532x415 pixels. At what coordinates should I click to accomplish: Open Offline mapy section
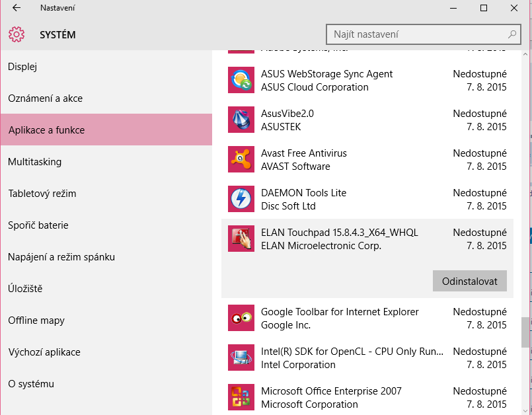[x=106, y=321]
